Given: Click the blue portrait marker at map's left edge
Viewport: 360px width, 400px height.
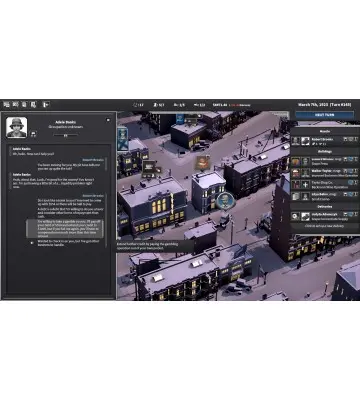Looking at the screenshot, I should [x=122, y=139].
